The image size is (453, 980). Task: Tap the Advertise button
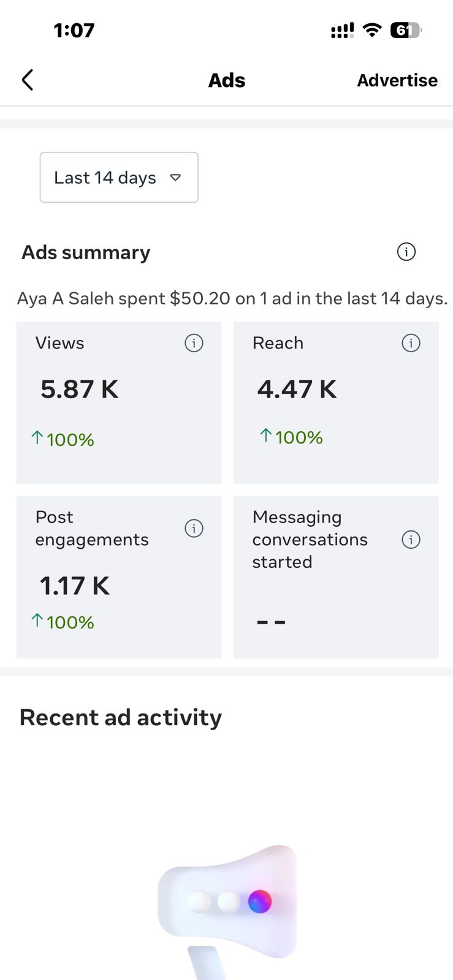(397, 80)
